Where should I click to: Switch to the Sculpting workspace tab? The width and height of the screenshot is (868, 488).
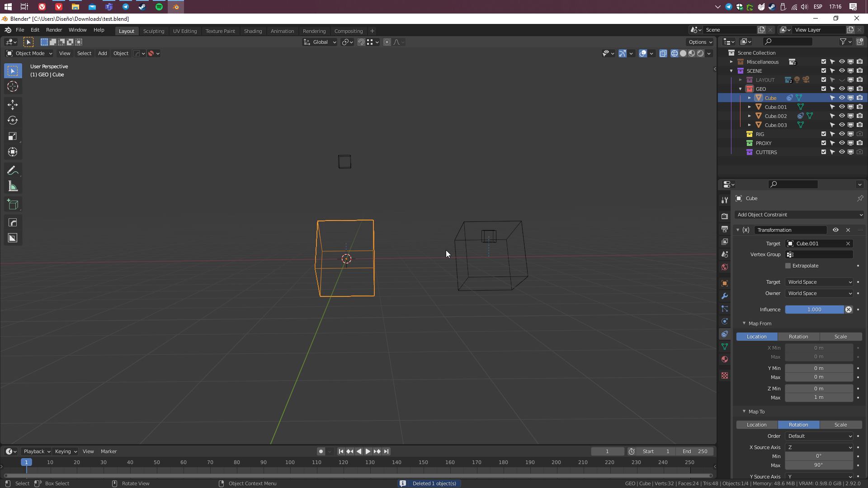(x=154, y=31)
